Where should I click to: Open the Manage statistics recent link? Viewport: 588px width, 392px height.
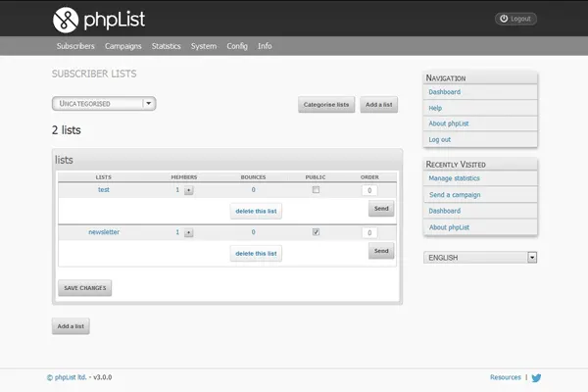click(454, 178)
